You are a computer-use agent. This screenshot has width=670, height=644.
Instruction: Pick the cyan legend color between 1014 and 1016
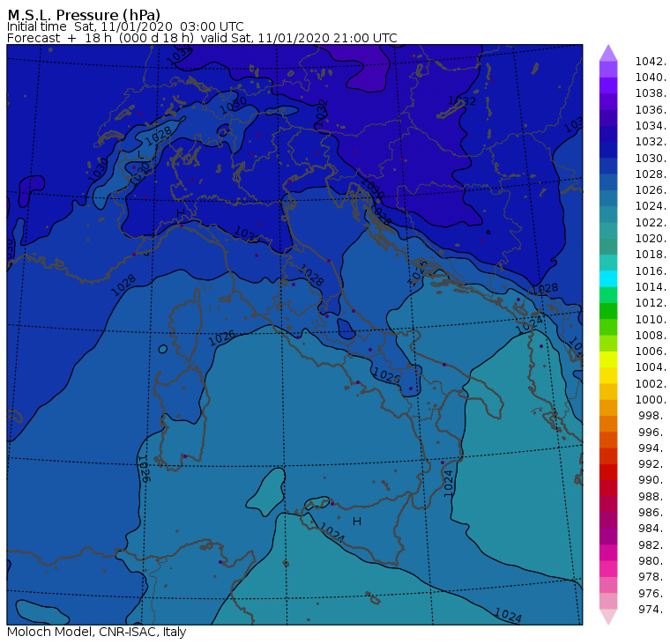click(608, 279)
